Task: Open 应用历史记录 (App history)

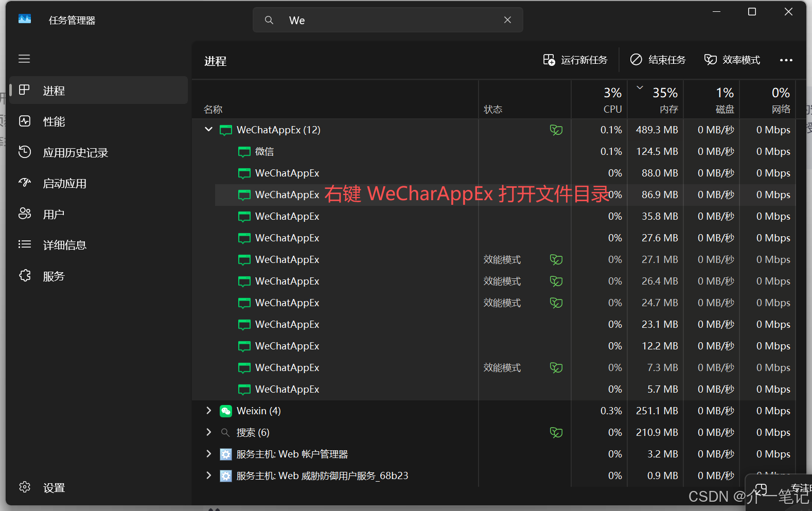Action: point(99,152)
